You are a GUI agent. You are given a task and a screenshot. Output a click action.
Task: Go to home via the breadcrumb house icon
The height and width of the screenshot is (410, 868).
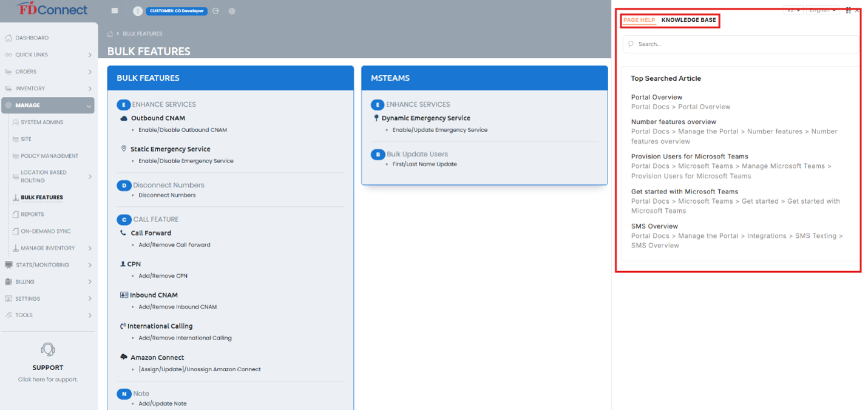(110, 34)
